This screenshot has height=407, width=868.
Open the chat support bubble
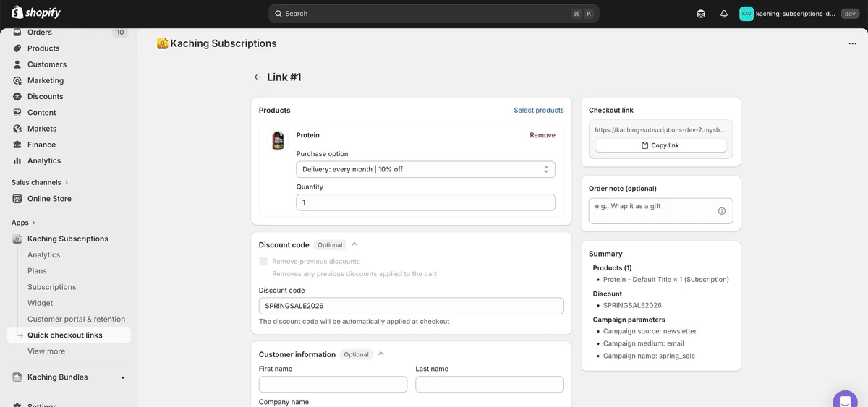tap(845, 400)
